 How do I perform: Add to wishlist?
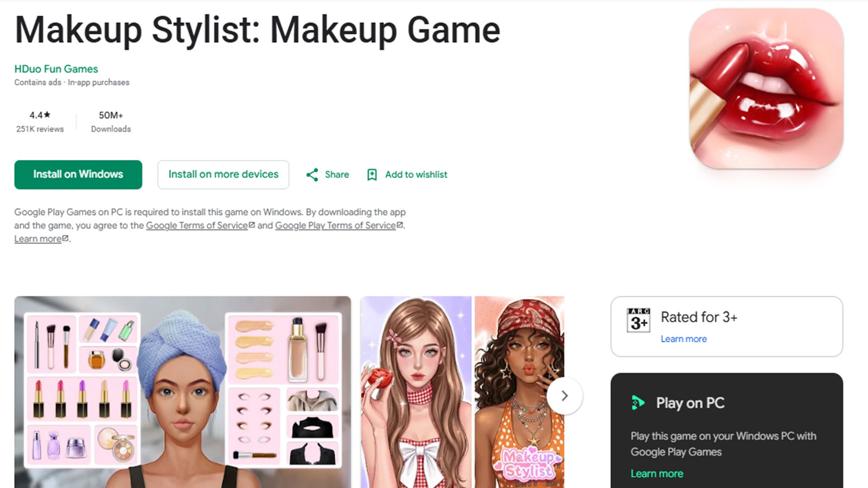[x=416, y=175]
